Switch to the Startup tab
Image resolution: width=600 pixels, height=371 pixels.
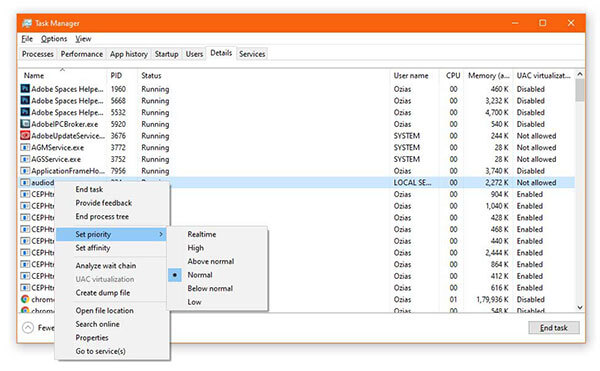pos(166,54)
